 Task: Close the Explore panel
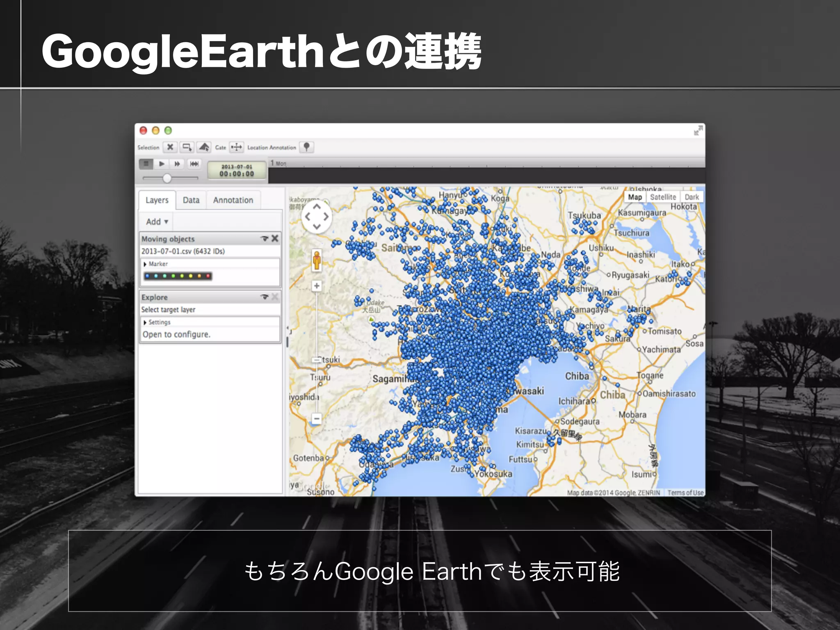275,297
